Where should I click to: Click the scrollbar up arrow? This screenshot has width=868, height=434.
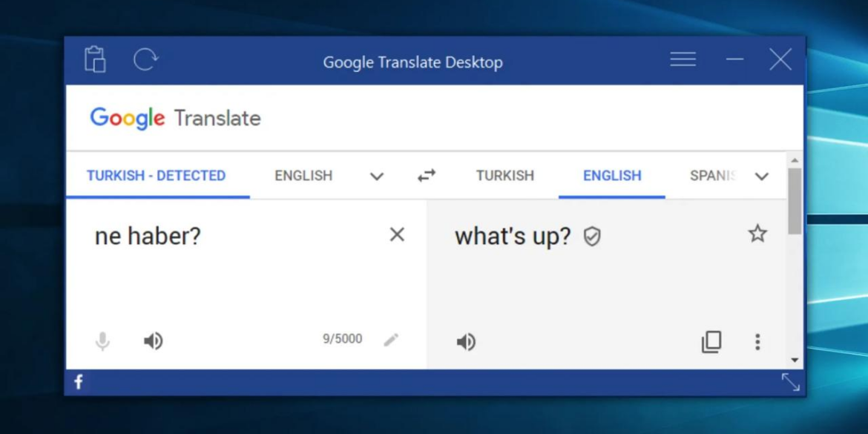(x=795, y=160)
